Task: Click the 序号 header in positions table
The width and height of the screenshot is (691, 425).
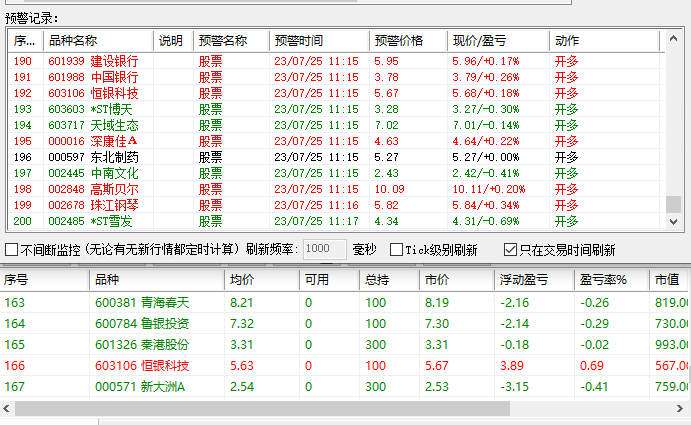Action: click(45, 280)
